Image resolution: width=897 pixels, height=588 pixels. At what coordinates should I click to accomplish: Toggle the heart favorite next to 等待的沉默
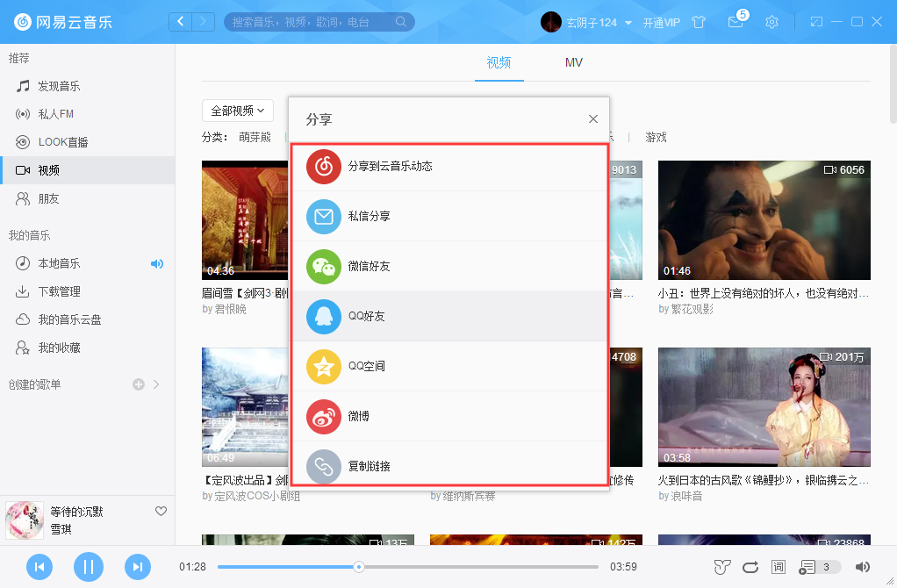(x=161, y=511)
